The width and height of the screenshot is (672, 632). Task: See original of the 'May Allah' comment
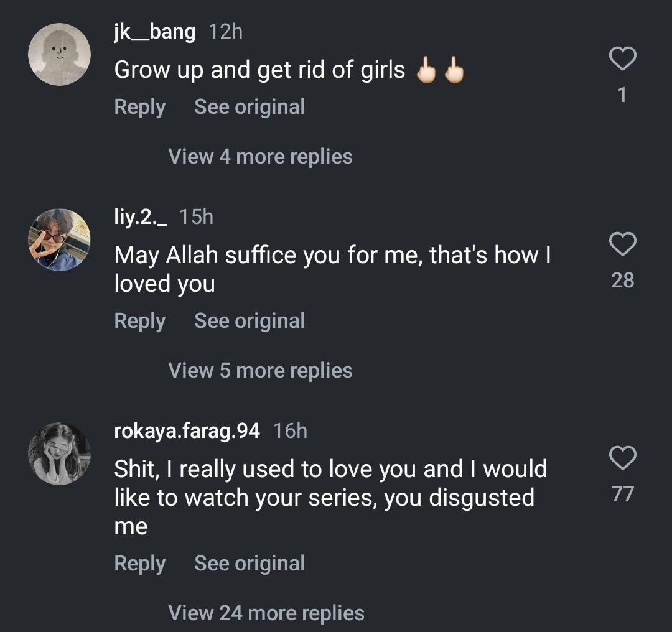point(250,321)
